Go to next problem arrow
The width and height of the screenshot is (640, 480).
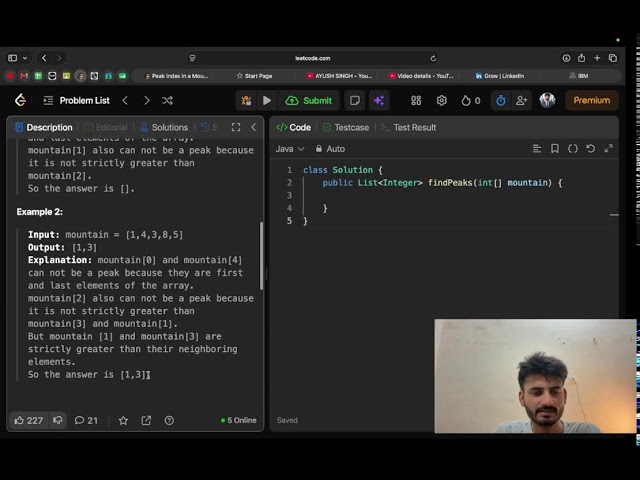click(147, 100)
